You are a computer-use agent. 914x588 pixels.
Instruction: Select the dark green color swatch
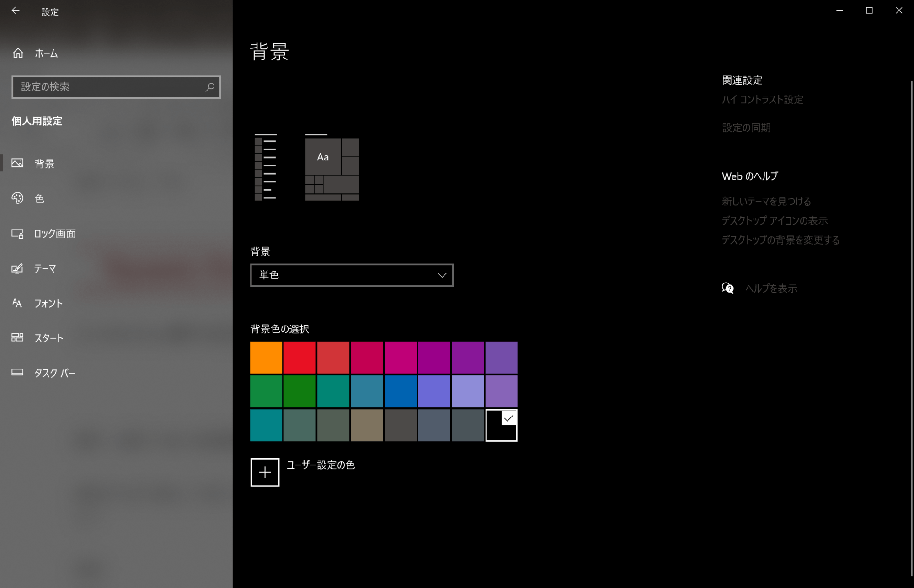pyautogui.click(x=299, y=391)
